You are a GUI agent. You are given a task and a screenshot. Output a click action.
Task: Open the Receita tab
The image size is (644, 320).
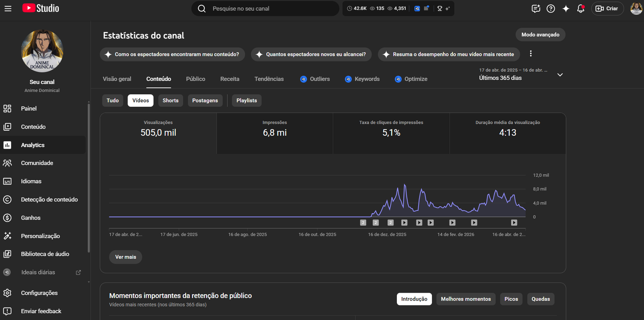click(x=230, y=79)
